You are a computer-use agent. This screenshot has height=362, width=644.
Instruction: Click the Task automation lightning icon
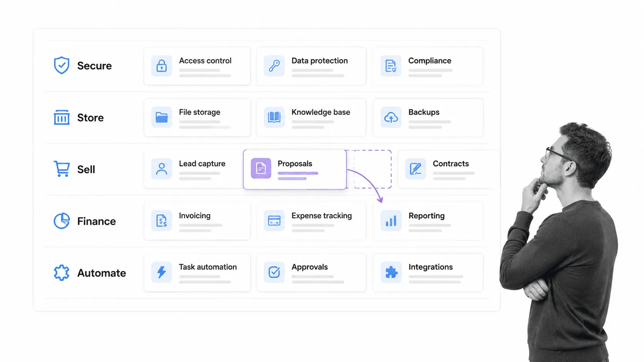pos(162,272)
